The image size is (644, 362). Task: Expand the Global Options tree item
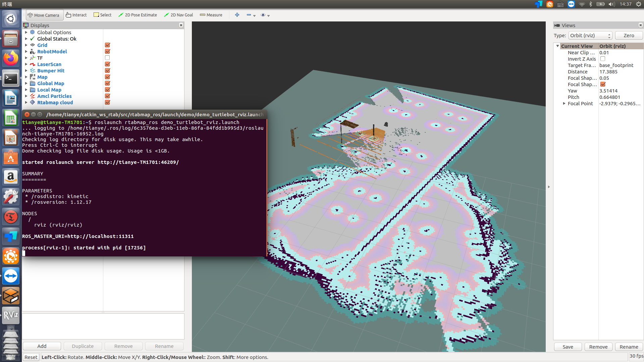(x=26, y=33)
